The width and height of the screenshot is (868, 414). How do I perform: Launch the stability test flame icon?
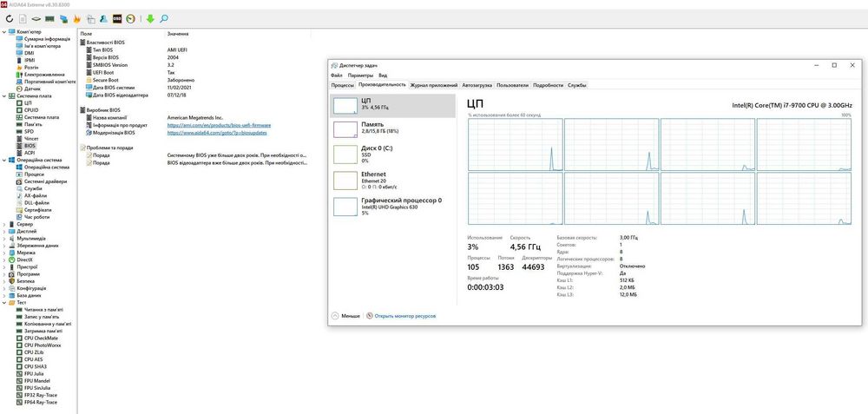(77, 19)
